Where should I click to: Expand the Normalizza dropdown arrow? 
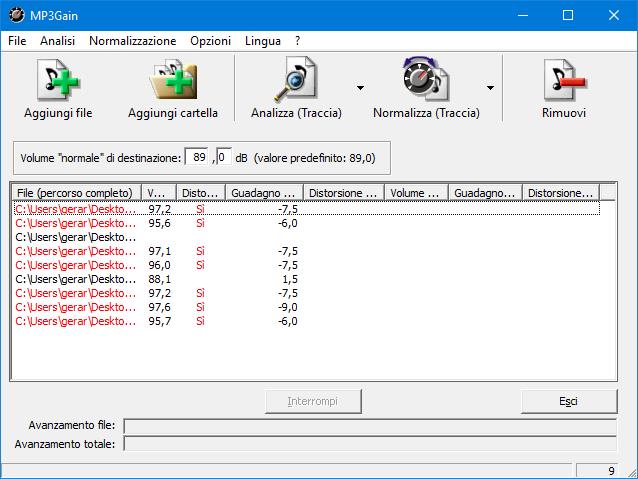pyautogui.click(x=490, y=88)
